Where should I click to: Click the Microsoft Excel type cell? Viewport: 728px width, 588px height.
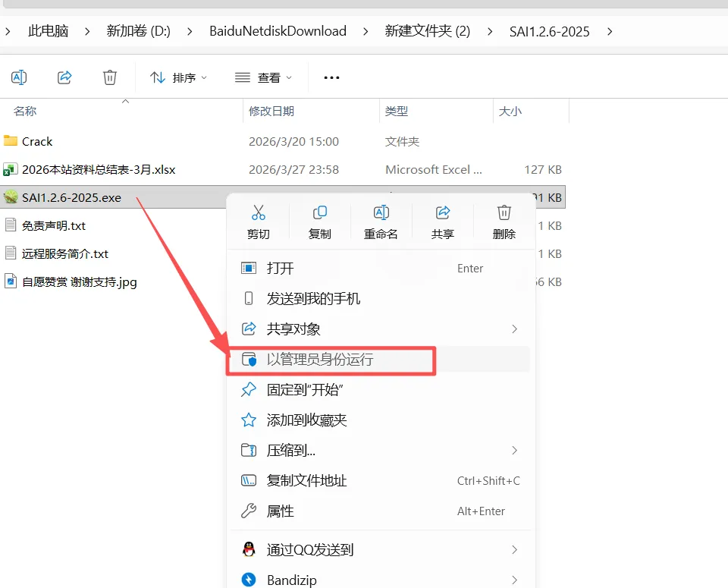[x=434, y=169]
